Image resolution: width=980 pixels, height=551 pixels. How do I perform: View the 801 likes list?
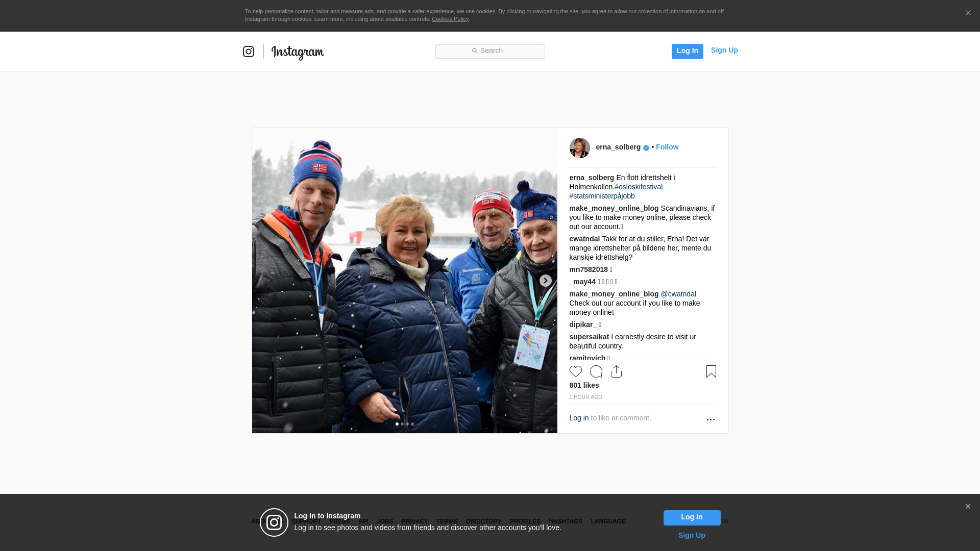[x=584, y=385]
